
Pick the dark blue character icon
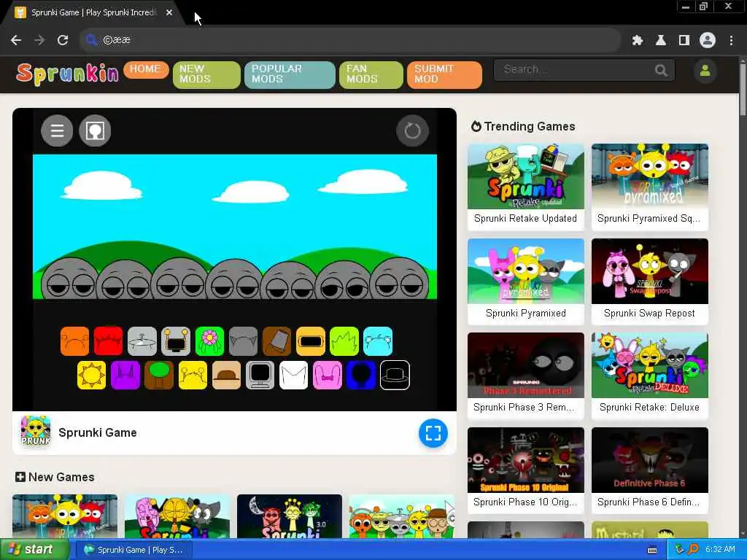point(361,375)
